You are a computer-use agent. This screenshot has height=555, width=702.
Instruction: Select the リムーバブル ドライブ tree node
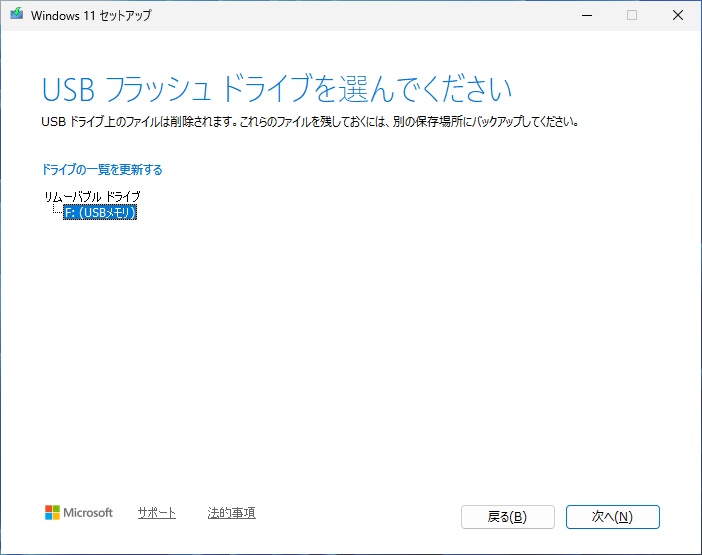coord(92,196)
